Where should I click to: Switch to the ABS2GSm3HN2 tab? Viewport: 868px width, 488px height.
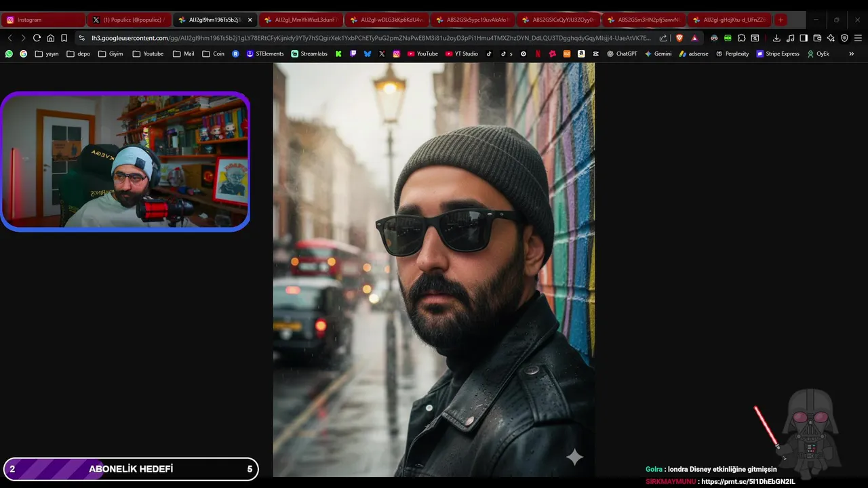pyautogui.click(x=644, y=20)
